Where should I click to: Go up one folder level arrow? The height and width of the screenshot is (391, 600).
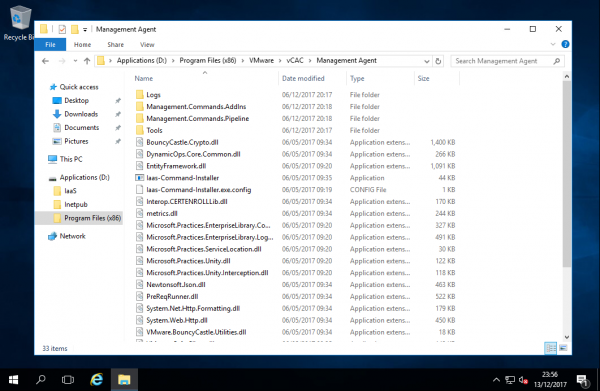[87, 61]
